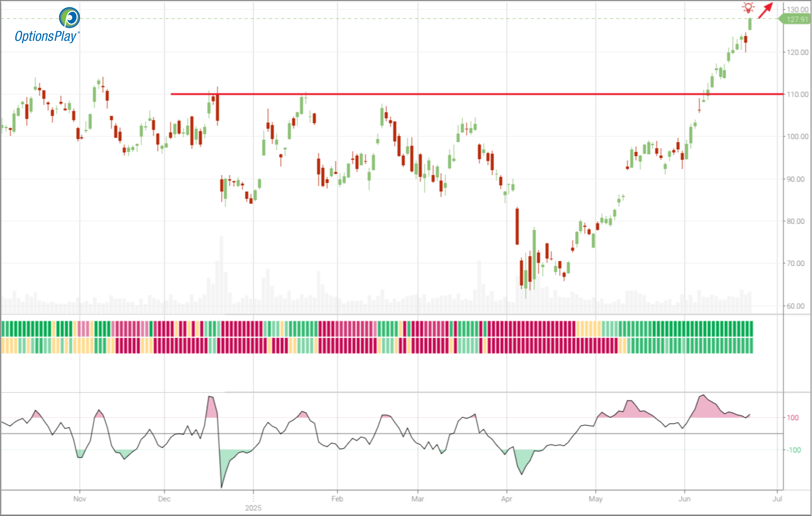Click the red 100 oscillator level label

[793, 418]
